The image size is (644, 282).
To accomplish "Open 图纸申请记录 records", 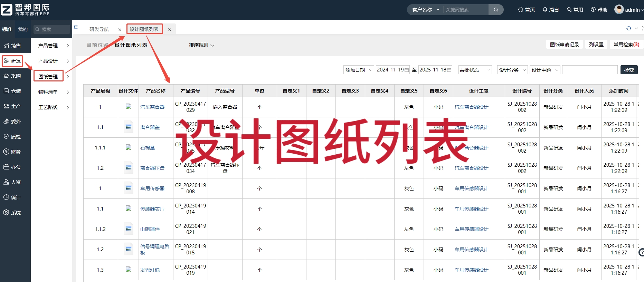I will (x=565, y=45).
